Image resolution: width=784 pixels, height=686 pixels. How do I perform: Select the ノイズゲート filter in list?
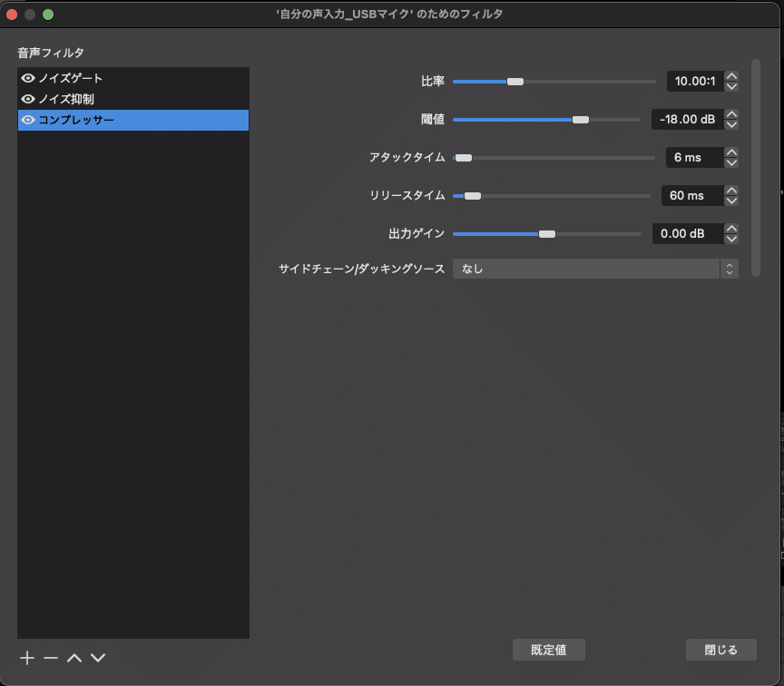pos(71,79)
